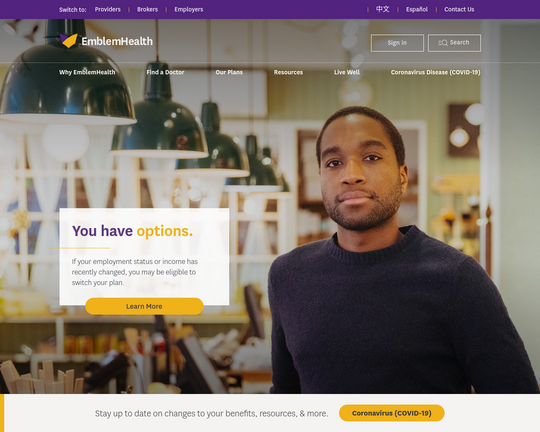Click the Search button label

(x=459, y=42)
